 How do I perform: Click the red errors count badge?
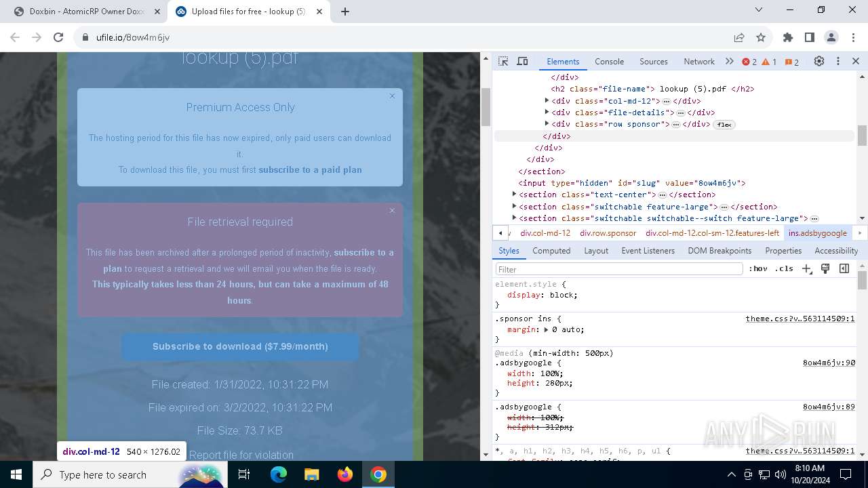(x=749, y=62)
